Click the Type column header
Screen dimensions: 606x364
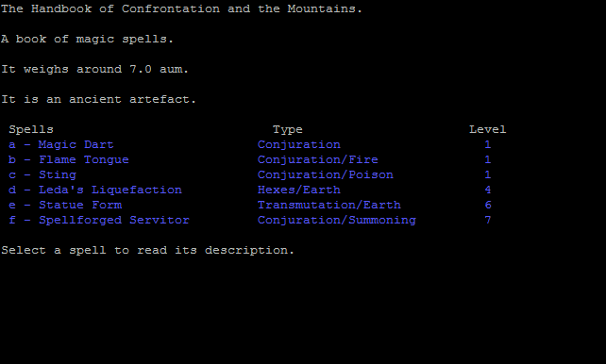[x=288, y=129]
